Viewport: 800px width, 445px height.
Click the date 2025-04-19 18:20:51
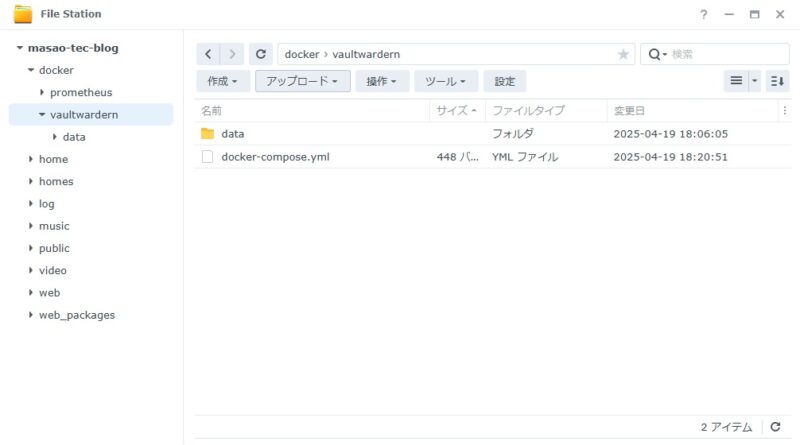pos(670,157)
